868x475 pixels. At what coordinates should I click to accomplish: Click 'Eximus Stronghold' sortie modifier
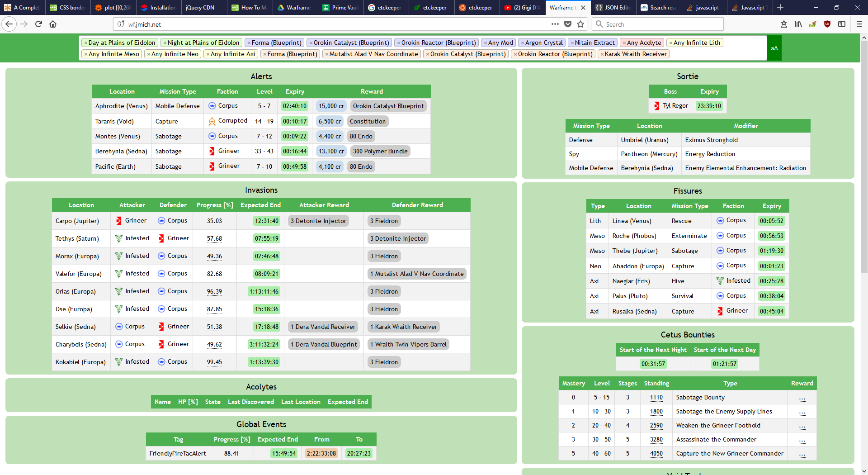click(711, 140)
